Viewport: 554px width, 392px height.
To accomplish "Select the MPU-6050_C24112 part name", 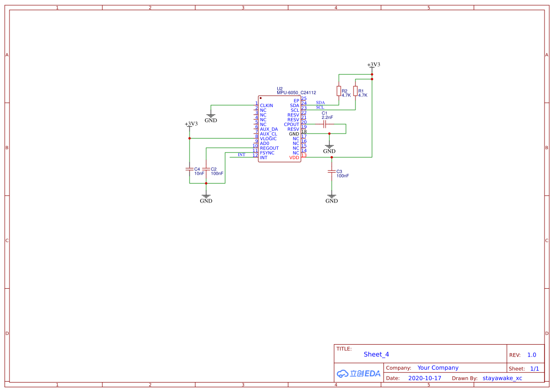I will click(296, 93).
